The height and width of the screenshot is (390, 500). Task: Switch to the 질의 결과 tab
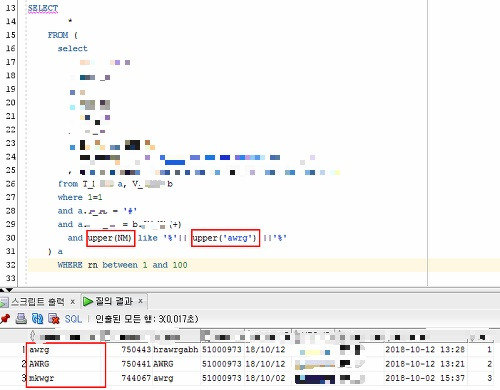[x=114, y=301]
